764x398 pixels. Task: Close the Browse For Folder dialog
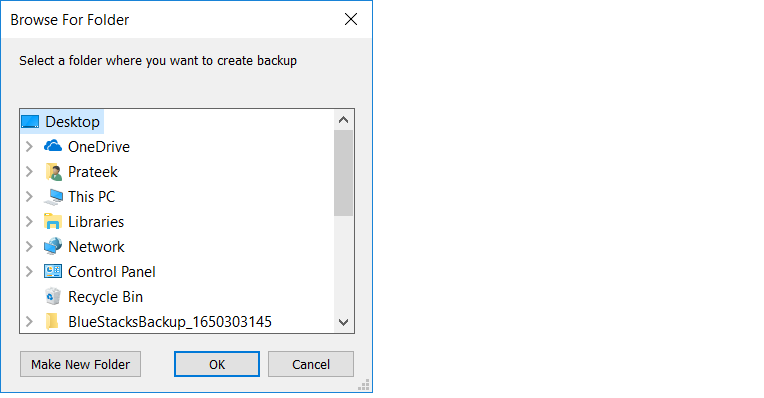[351, 19]
